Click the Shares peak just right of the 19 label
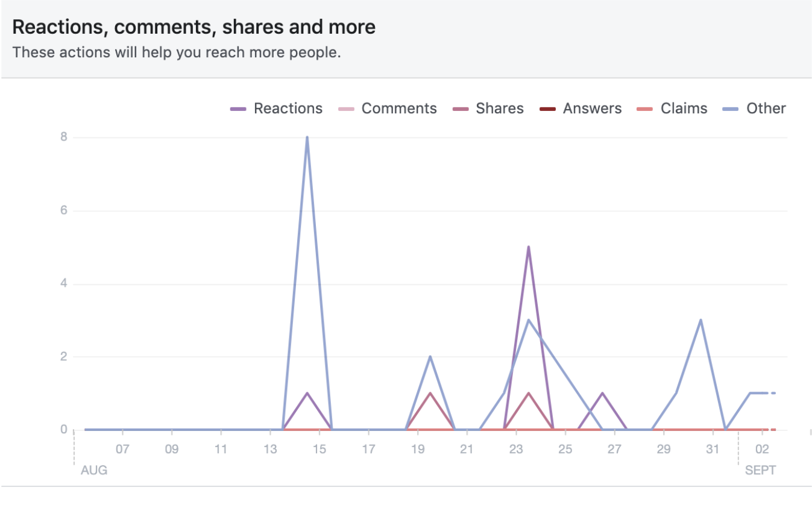Image resolution: width=812 pixels, height=505 pixels. coord(430,394)
